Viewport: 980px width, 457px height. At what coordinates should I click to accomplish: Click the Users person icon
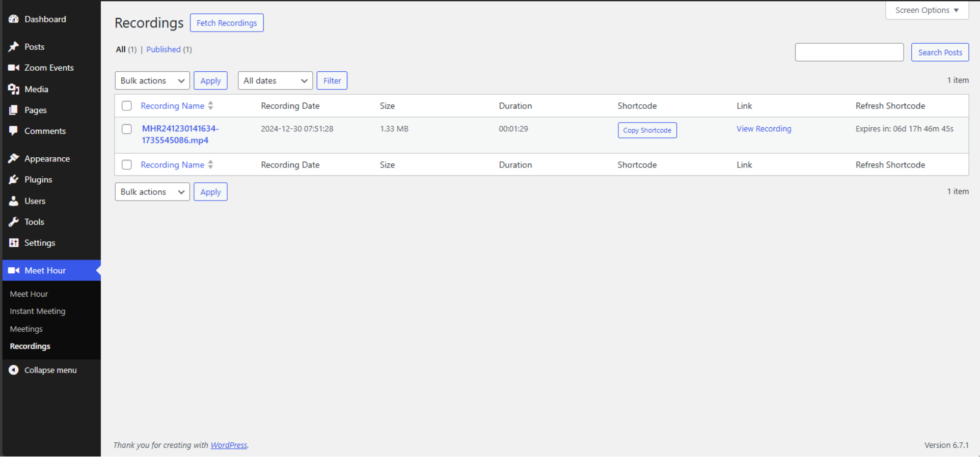click(x=14, y=201)
